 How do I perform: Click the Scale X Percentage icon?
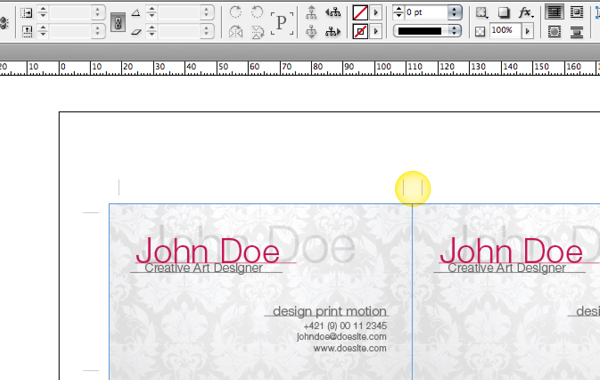pyautogui.click(x=26, y=13)
